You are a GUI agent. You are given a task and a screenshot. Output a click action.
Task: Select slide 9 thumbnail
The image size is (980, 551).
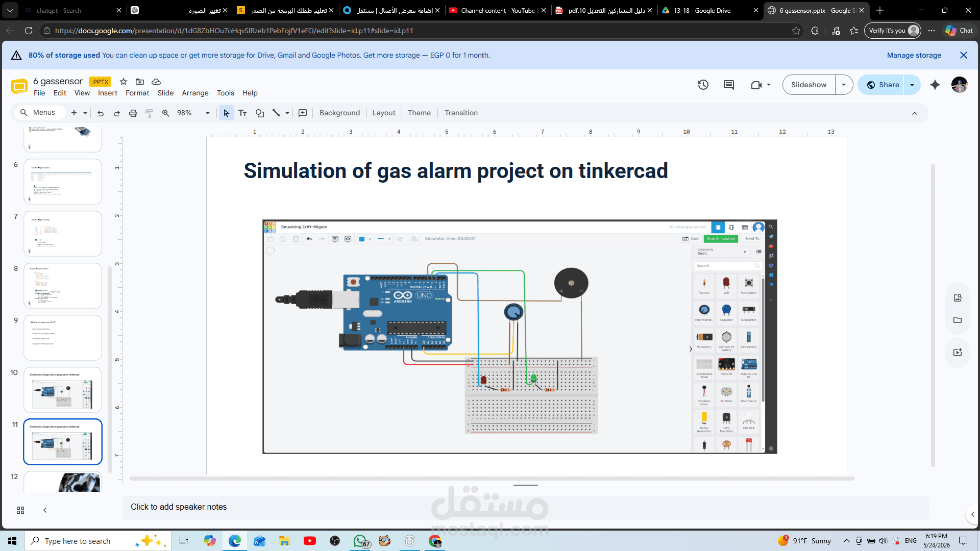click(63, 338)
